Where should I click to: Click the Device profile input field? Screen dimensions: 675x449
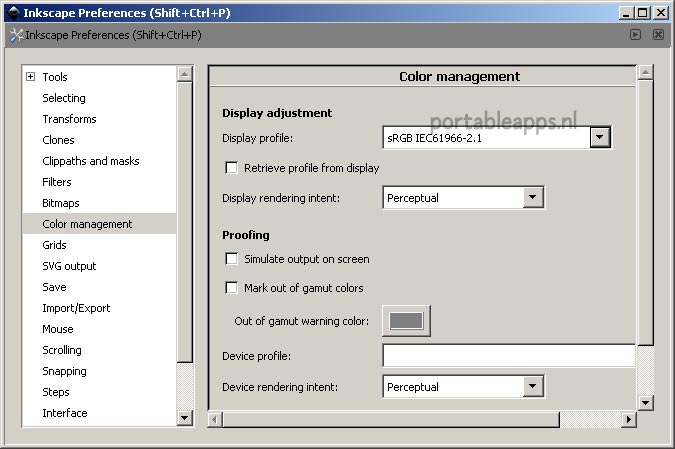click(508, 356)
